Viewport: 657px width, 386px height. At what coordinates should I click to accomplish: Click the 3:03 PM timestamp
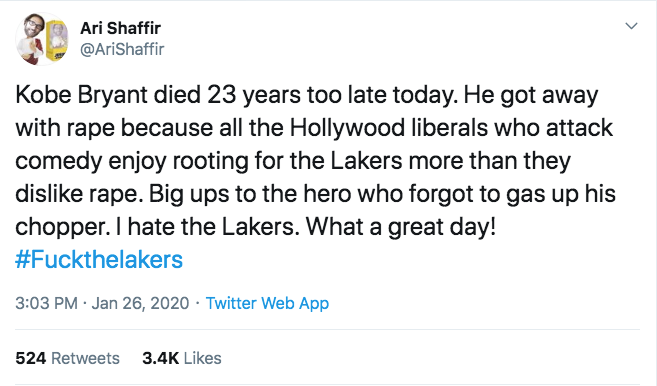47,303
